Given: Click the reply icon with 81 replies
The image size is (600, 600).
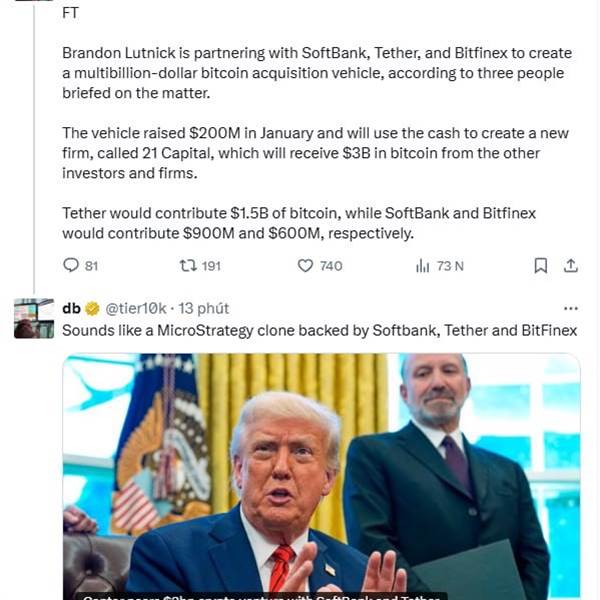Looking at the screenshot, I should [x=71, y=265].
